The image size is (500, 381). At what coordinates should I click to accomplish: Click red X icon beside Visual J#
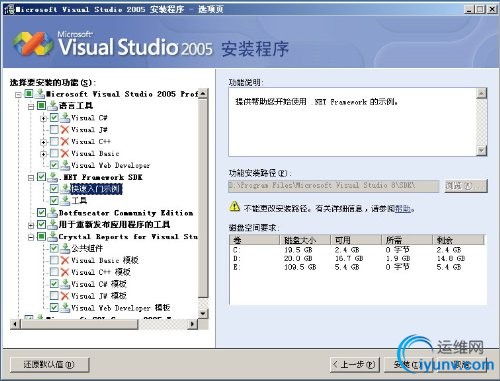tap(65, 130)
